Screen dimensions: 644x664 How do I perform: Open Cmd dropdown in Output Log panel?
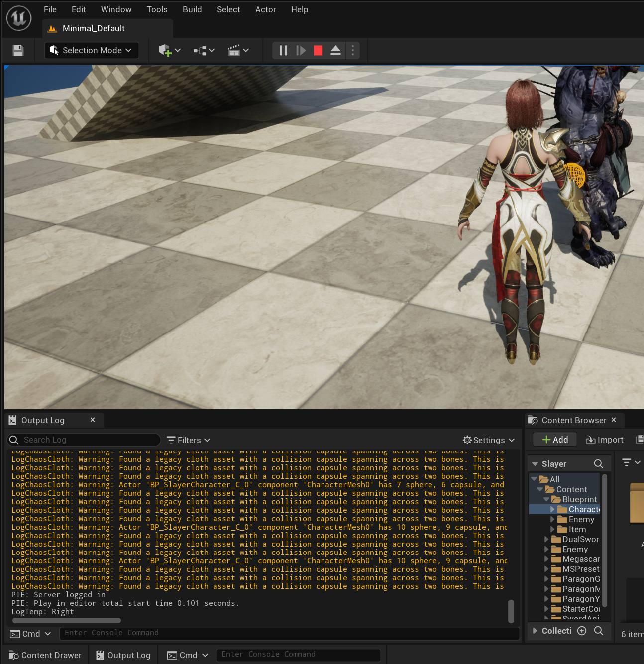coord(31,634)
